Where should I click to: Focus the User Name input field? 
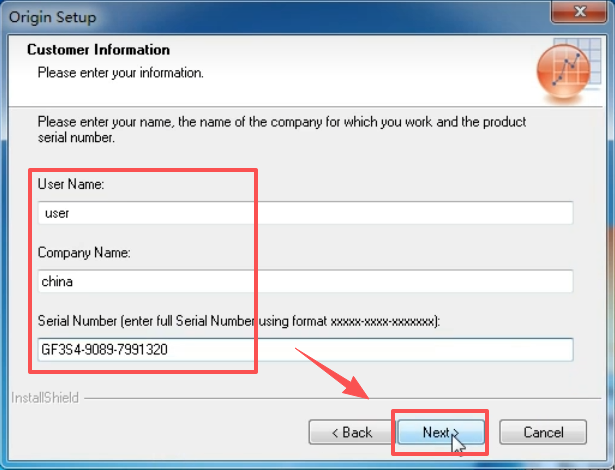pyautogui.click(x=306, y=213)
